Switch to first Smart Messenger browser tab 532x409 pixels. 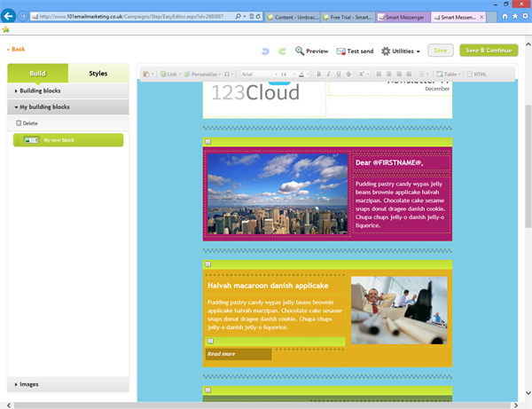403,17
